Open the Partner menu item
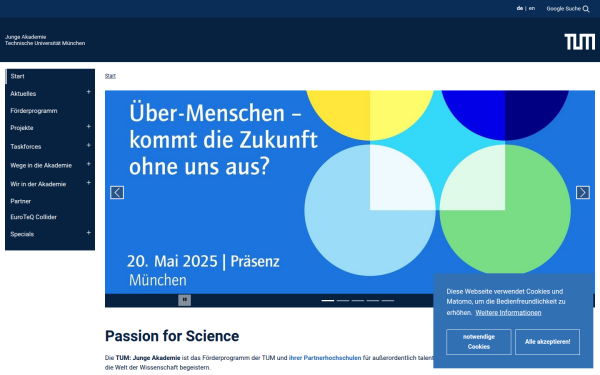Image resolution: width=600 pixels, height=375 pixels. pos(21,201)
